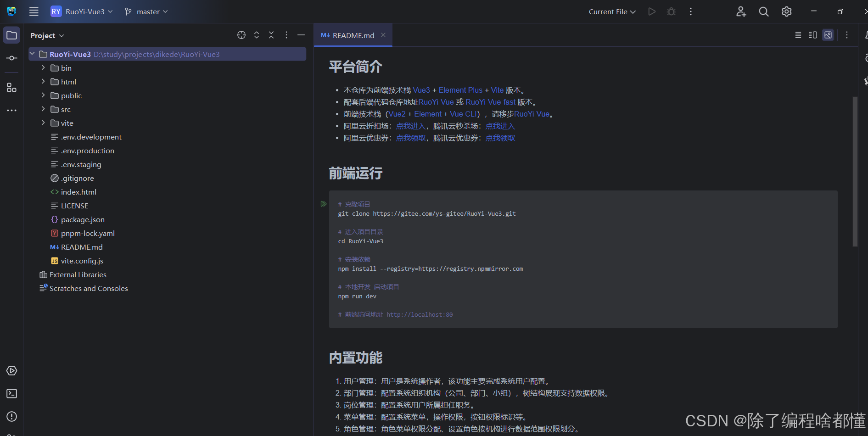This screenshot has width=868, height=436.
Task: Collapse the RuoYi-Vue3 root folder
Action: (x=32, y=54)
